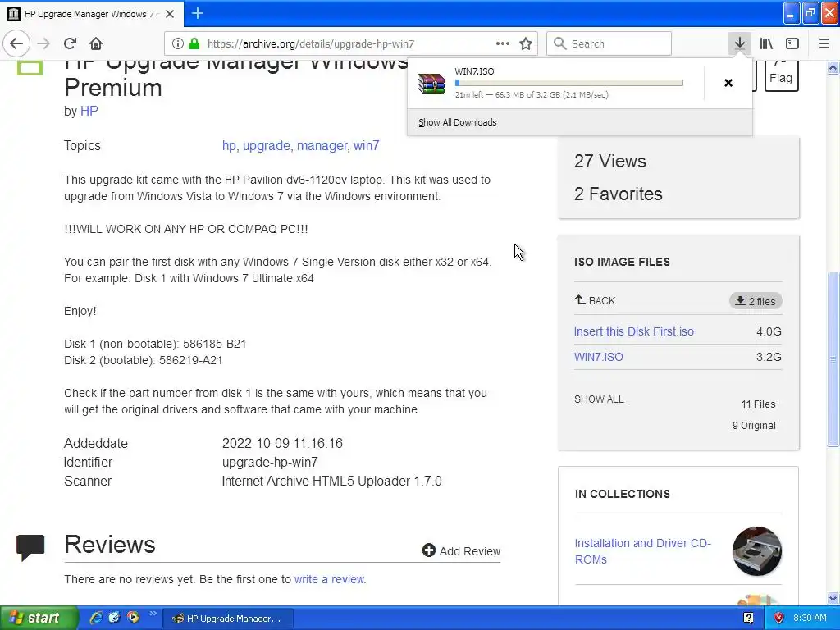Launch Internet Explorer from Quick Launch
Image resolution: width=840 pixels, height=630 pixels.
pyautogui.click(x=96, y=618)
